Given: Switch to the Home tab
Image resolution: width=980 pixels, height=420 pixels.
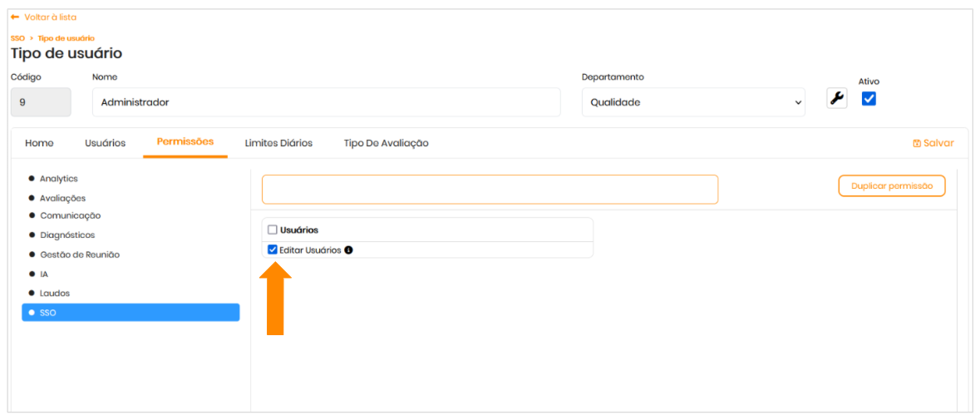Looking at the screenshot, I should click(39, 143).
